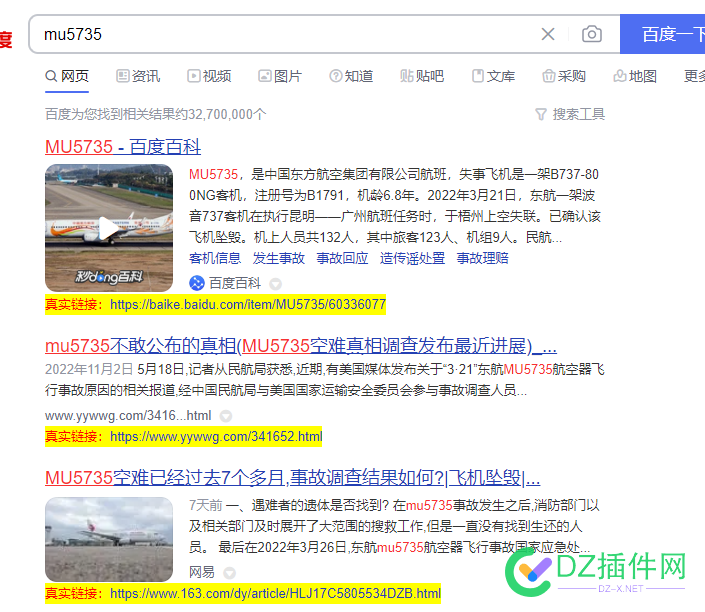Open the 发生事故 sublink
The height and width of the screenshot is (612, 705).
279,258
